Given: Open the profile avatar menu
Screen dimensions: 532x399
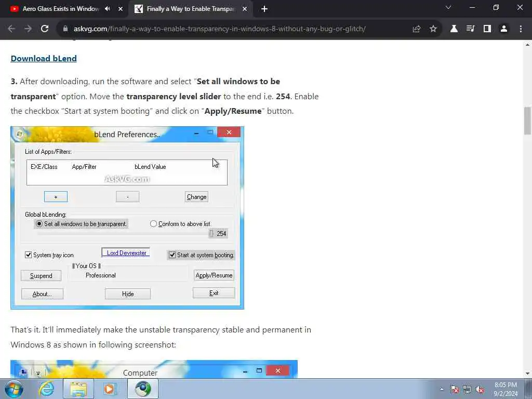Looking at the screenshot, I should [x=504, y=29].
